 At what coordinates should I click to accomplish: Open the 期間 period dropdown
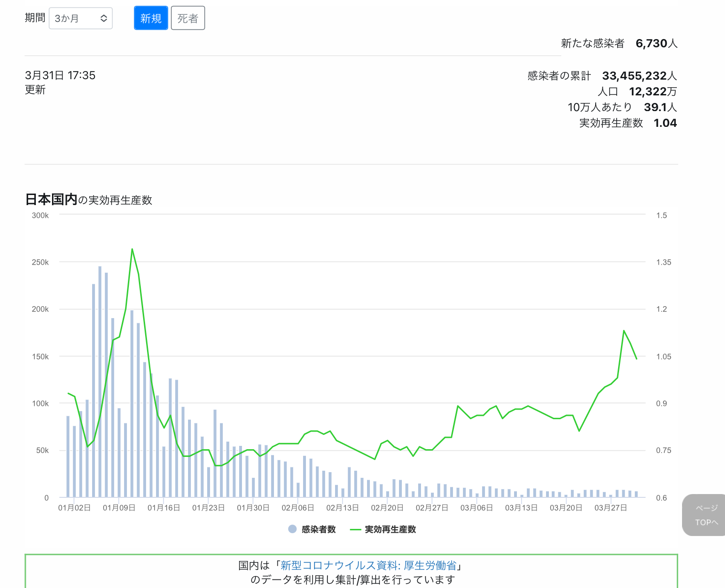click(x=80, y=19)
